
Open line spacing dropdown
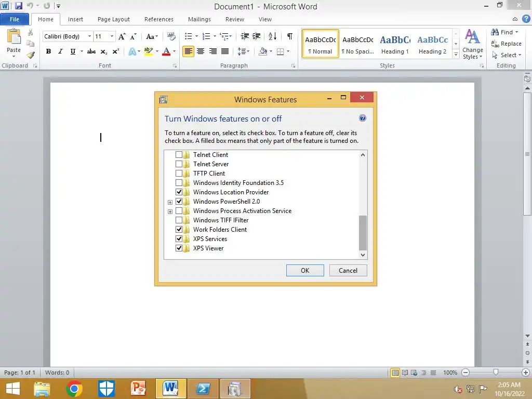pyautogui.click(x=244, y=51)
